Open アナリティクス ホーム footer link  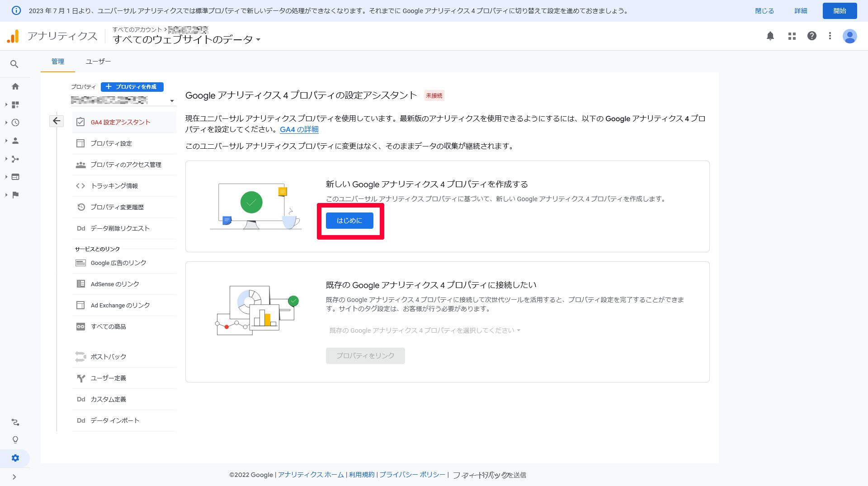(x=311, y=475)
